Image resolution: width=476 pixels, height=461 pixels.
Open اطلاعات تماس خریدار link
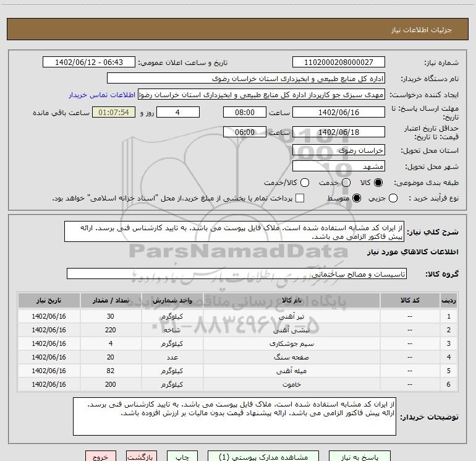[102, 95]
